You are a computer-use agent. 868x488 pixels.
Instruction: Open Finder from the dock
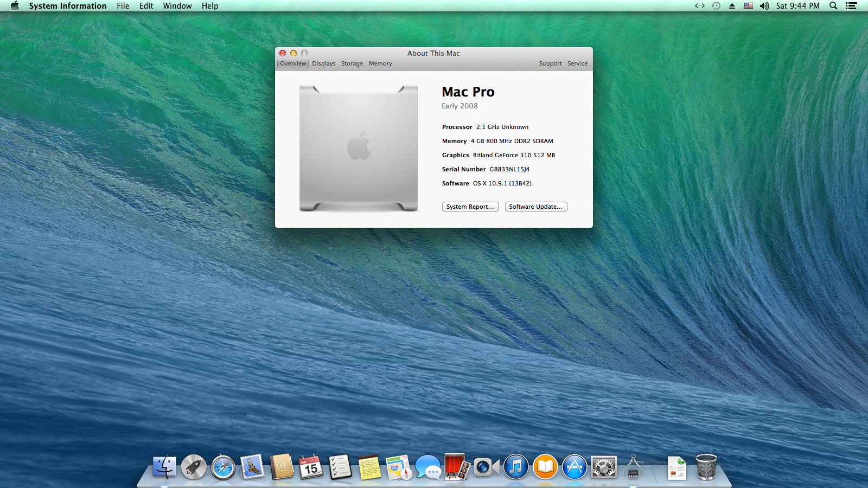(x=164, y=467)
